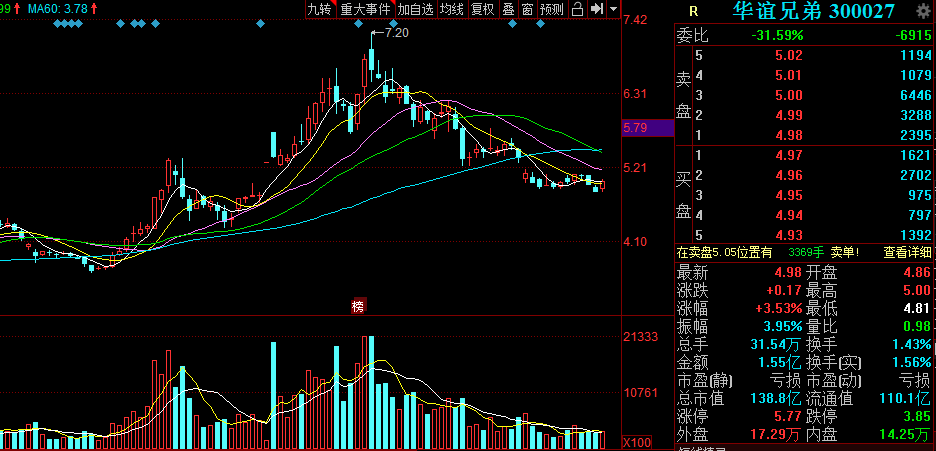Select buy level 2 price 4.96
Screen dimensions: 936x451
pos(789,175)
